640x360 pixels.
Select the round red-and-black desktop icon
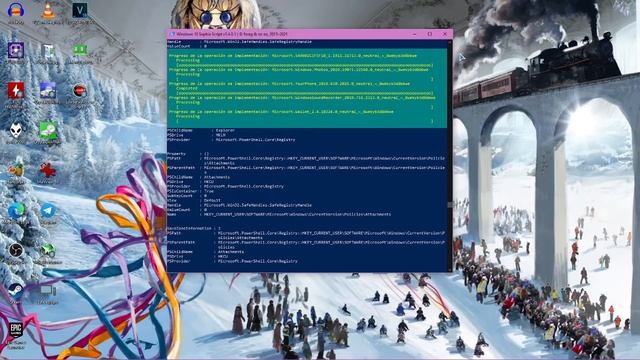point(80,90)
